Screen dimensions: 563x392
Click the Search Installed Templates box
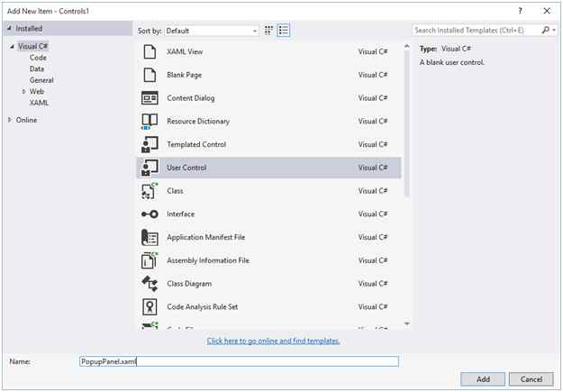click(x=477, y=31)
